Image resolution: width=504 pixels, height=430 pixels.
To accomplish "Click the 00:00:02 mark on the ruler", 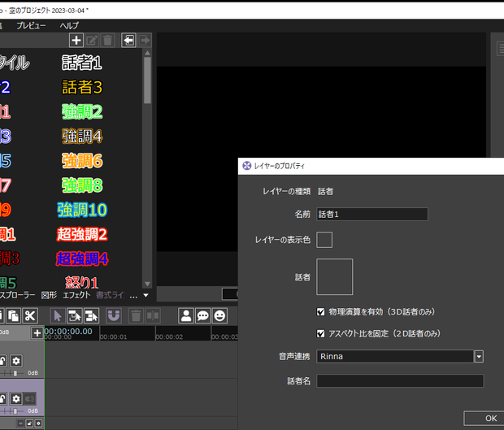I will coord(169,337).
